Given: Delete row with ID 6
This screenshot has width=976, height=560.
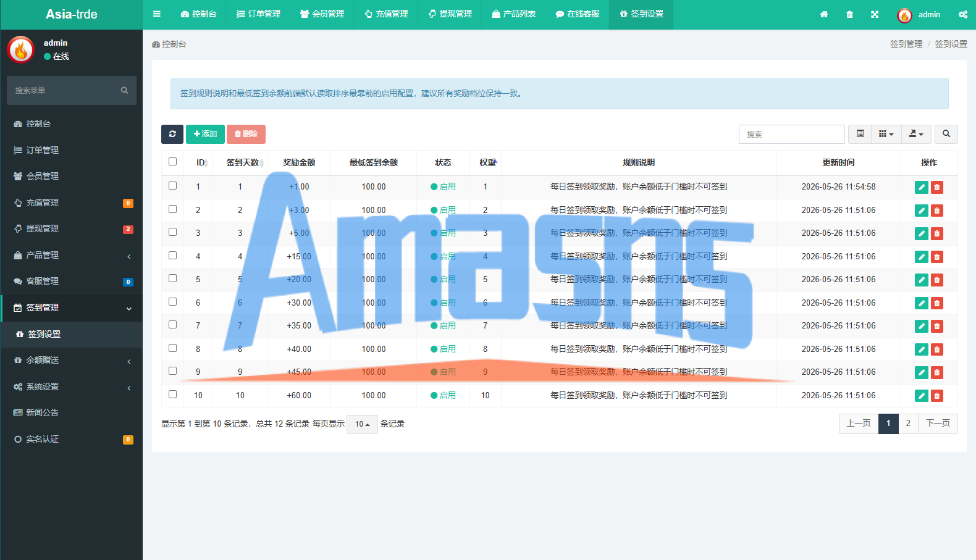Looking at the screenshot, I should coord(937,303).
